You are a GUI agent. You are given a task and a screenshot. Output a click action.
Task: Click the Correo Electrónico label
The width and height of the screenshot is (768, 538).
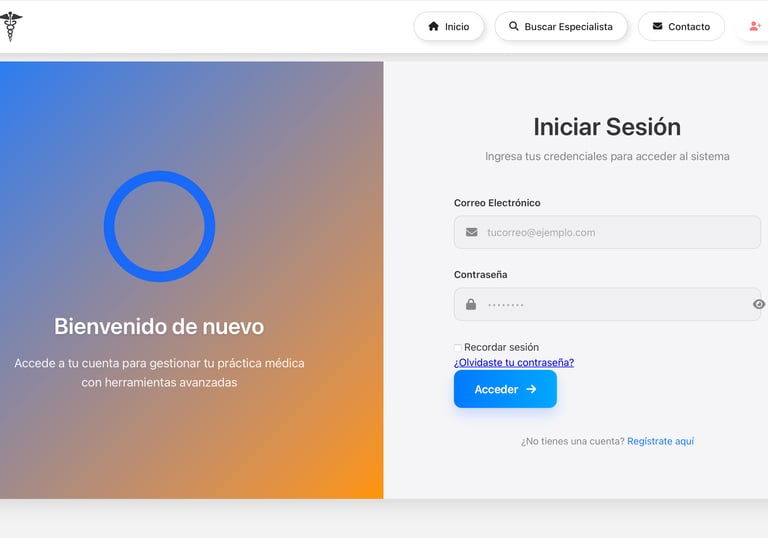497,203
